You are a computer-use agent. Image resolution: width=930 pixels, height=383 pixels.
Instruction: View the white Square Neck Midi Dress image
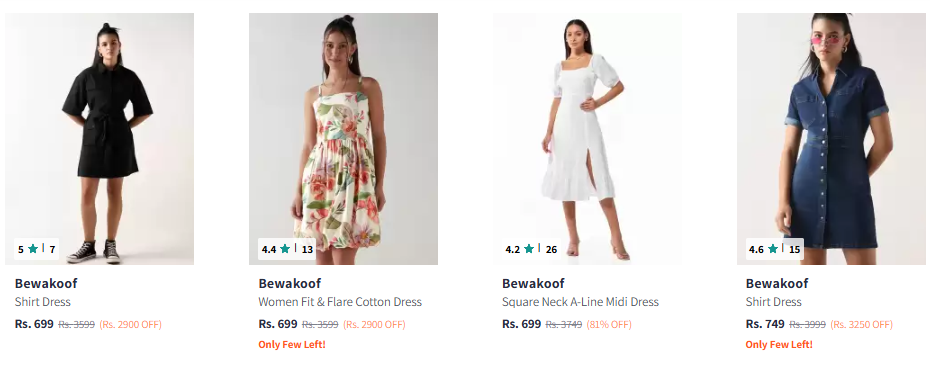click(x=587, y=139)
